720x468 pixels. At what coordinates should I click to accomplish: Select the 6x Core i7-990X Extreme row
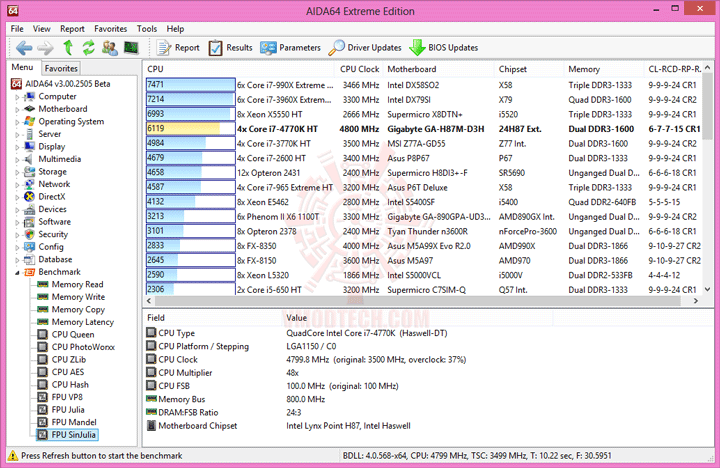[423, 85]
